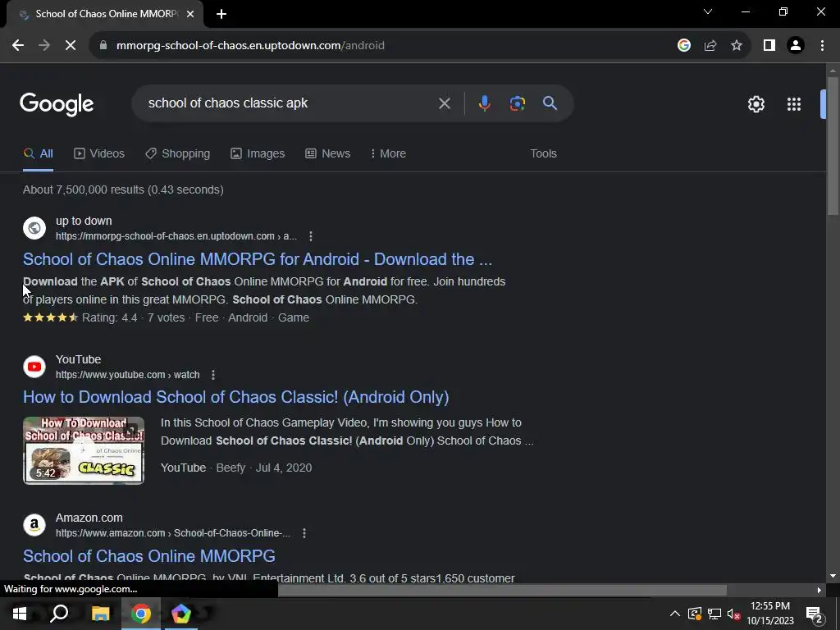This screenshot has width=840, height=630.
Task: Click Chrome icon in taskbar
Action: point(141,614)
